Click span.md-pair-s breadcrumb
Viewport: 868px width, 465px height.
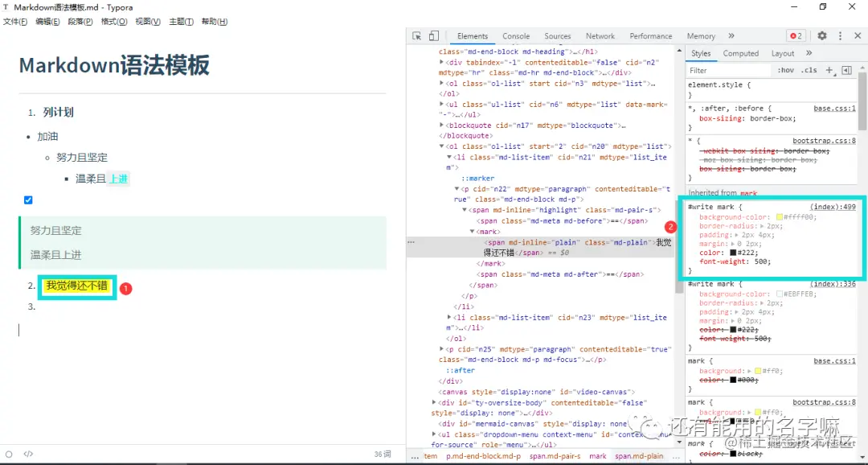coord(555,456)
